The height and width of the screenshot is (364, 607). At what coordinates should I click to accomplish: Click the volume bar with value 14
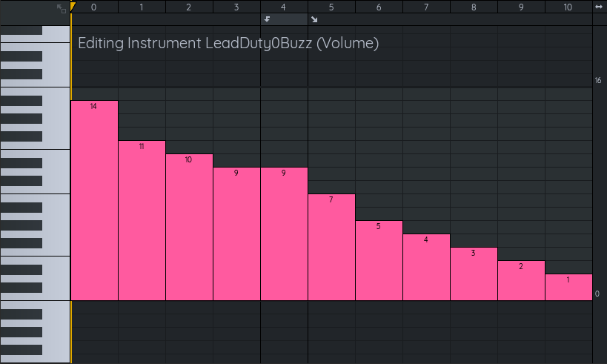tap(94, 200)
